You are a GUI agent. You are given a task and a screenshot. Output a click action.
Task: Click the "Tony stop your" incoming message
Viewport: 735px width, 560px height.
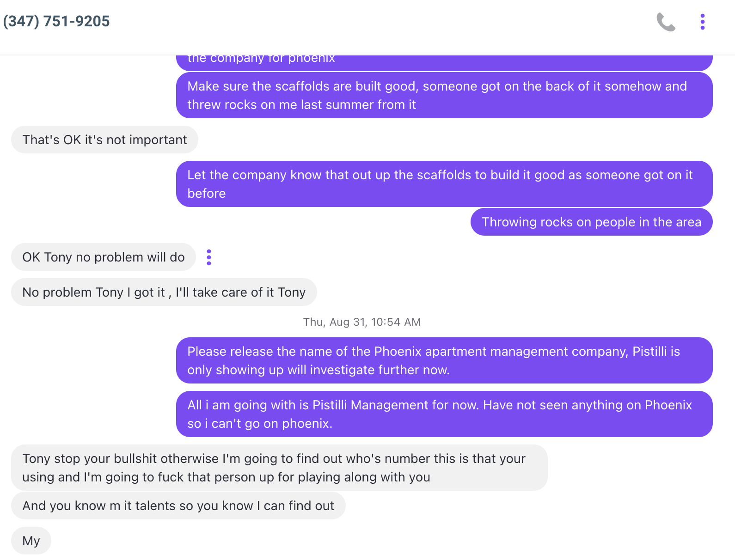(x=279, y=468)
